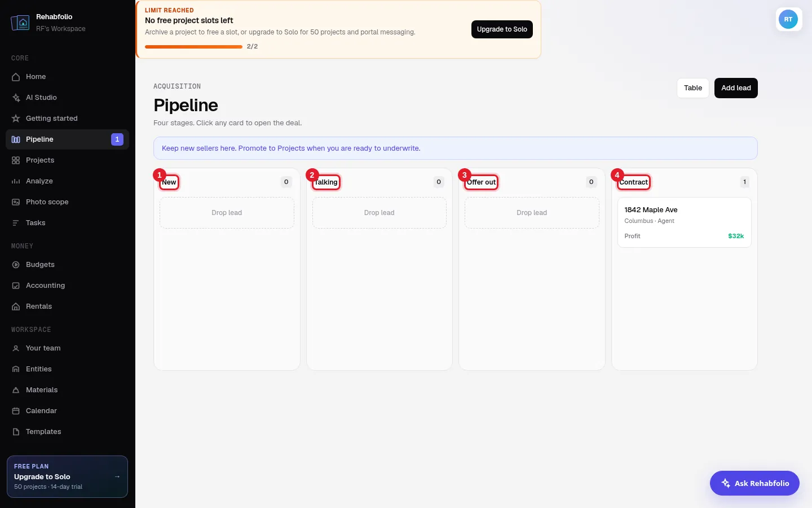Click the Drop lead zone under Talking

pyautogui.click(x=379, y=213)
